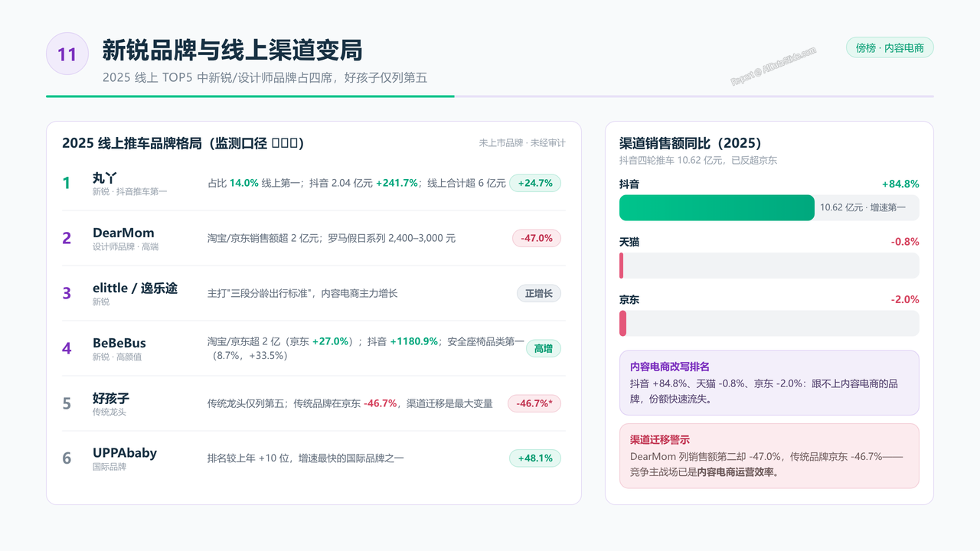Click the 天猫 progress bar

pyautogui.click(x=769, y=266)
